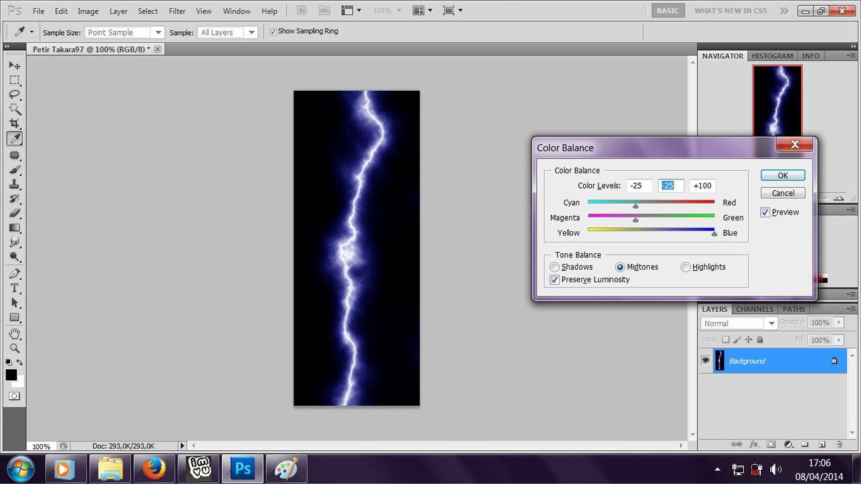The width and height of the screenshot is (861, 504).
Task: Select the Rectangle shape tool
Action: click(14, 317)
